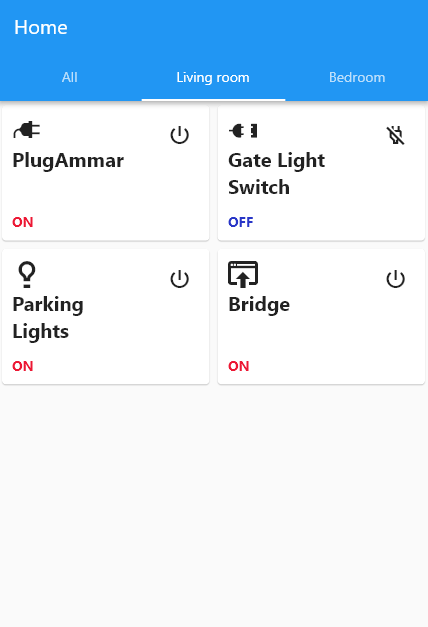Toggle Gate Light Switch unplugged icon

(x=395, y=135)
